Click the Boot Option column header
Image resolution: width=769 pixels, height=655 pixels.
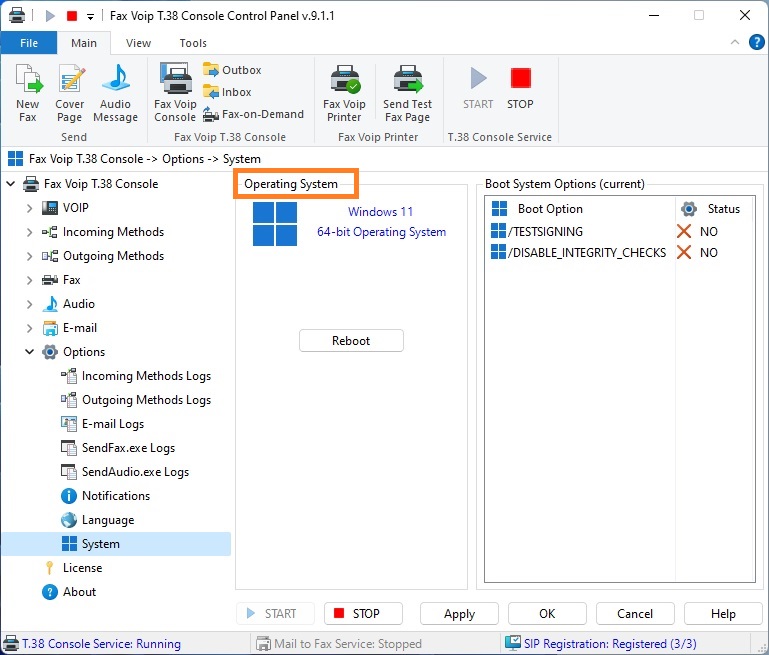coord(581,209)
